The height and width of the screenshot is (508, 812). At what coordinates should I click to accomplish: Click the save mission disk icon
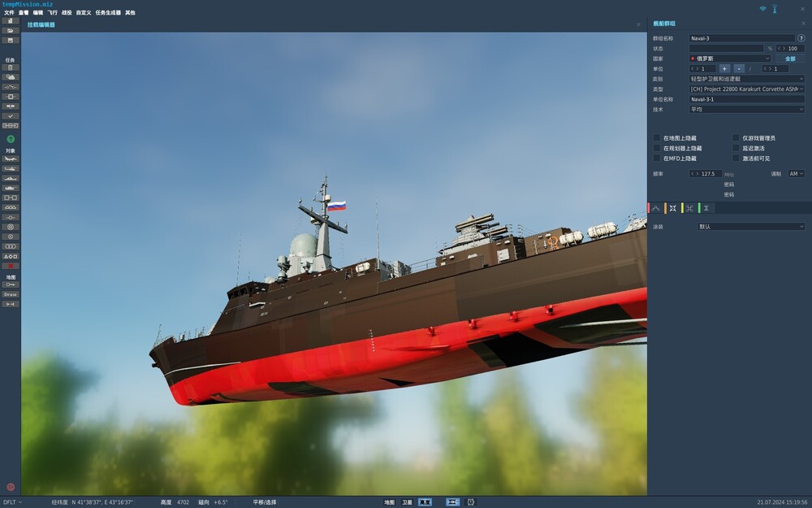(x=11, y=40)
